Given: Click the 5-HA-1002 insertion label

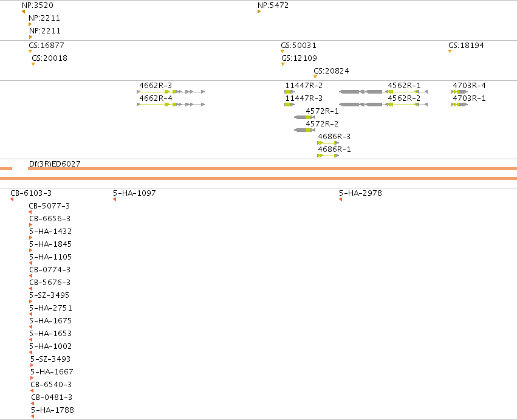Looking at the screenshot, I should click(50, 346).
